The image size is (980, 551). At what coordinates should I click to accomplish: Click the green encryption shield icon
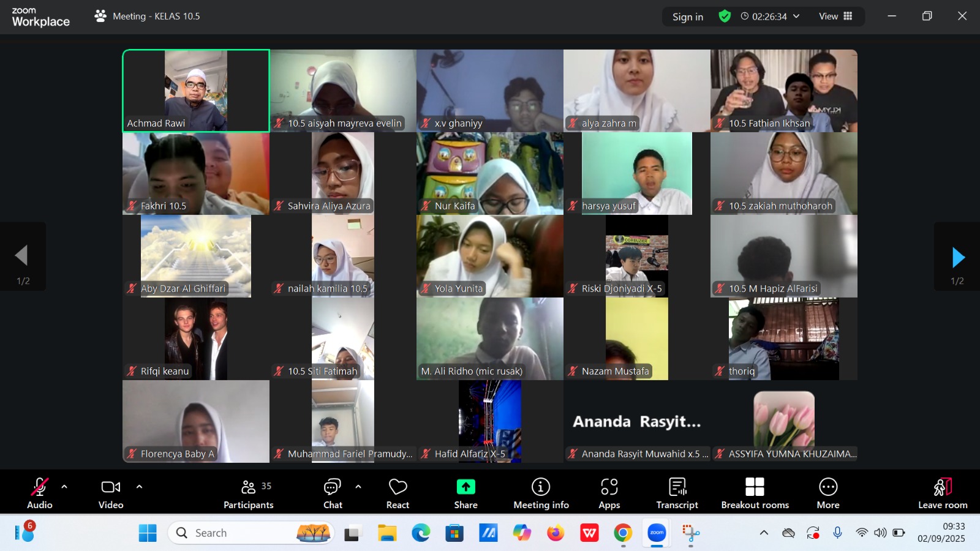[725, 17]
